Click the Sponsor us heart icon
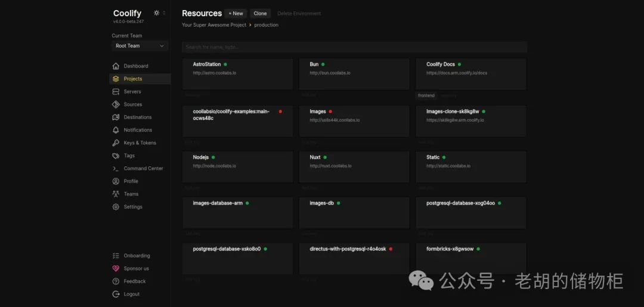Image resolution: width=644 pixels, height=307 pixels. 116,268
